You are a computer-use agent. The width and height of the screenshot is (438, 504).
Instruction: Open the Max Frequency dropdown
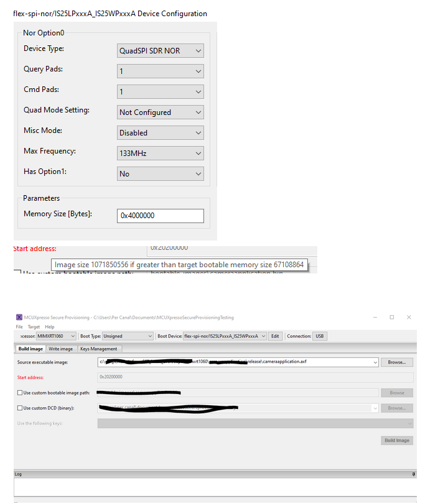click(x=161, y=153)
